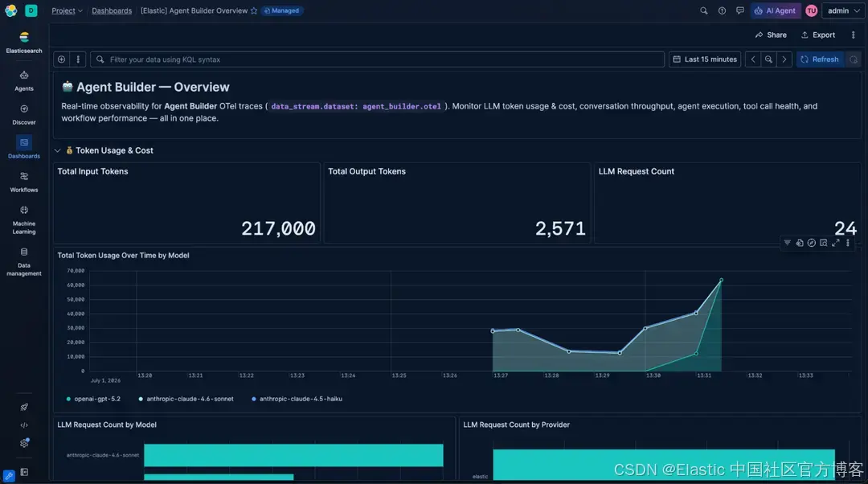
Task: Open the chart panel filter icon
Action: click(787, 243)
